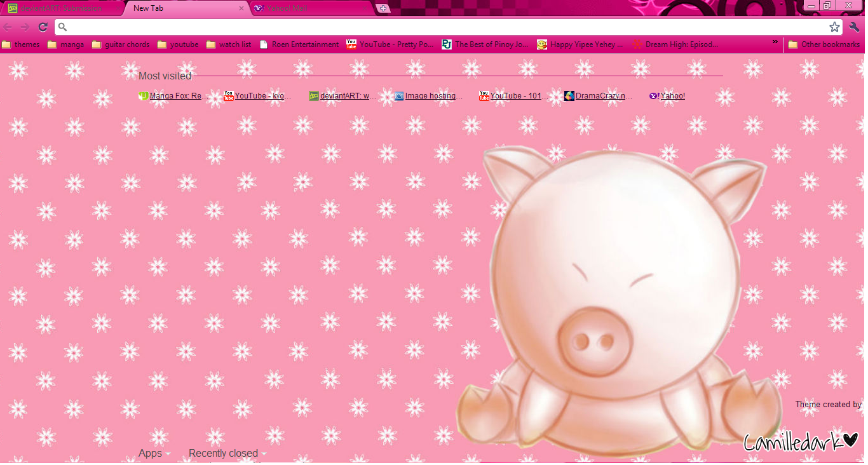Screen dimensions: 868x465
Task: Focus the address bar
Action: (449, 27)
